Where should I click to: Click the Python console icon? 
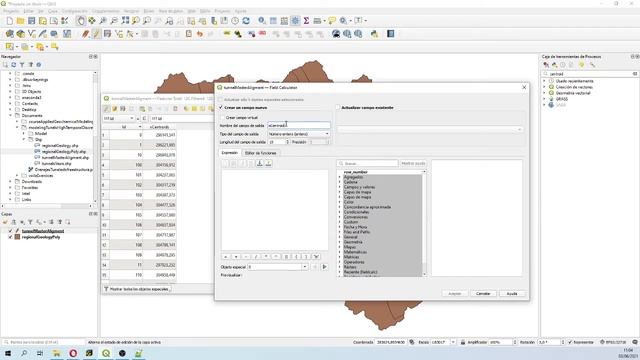pos(374,34)
